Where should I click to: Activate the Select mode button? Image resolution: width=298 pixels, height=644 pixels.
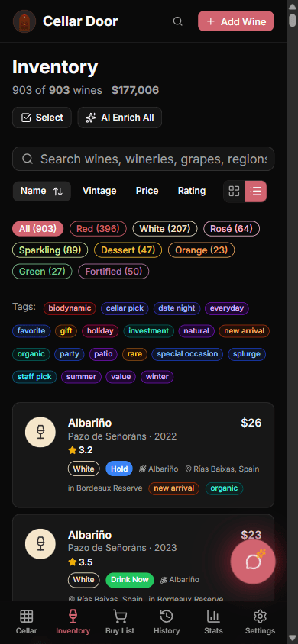[x=42, y=118]
